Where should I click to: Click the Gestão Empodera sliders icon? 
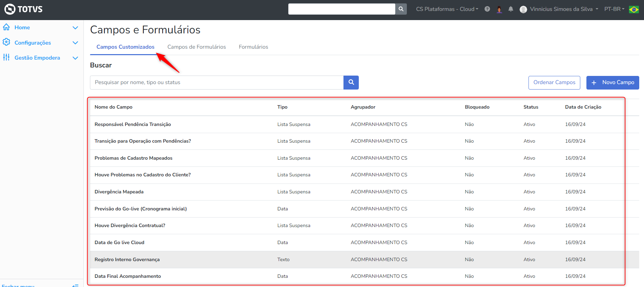click(6, 57)
